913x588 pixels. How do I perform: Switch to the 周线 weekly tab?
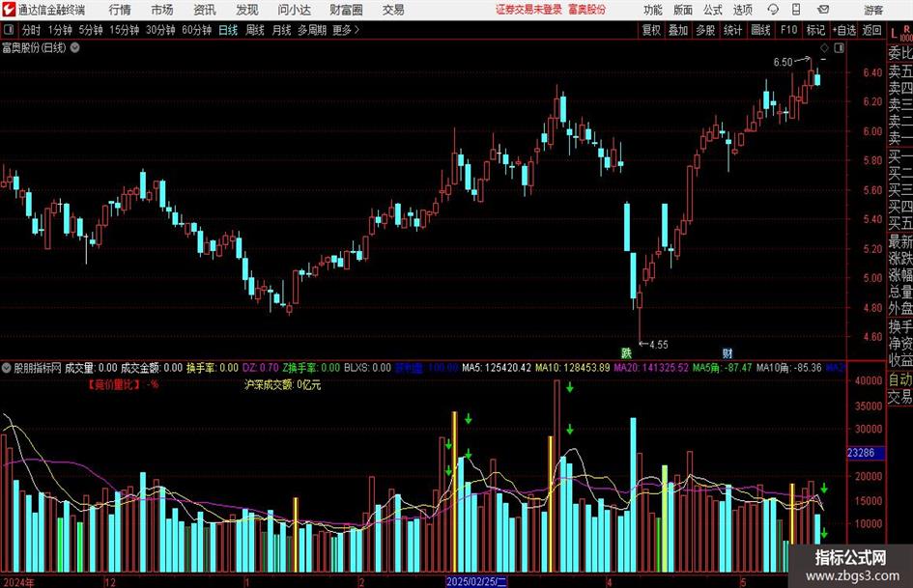click(255, 30)
